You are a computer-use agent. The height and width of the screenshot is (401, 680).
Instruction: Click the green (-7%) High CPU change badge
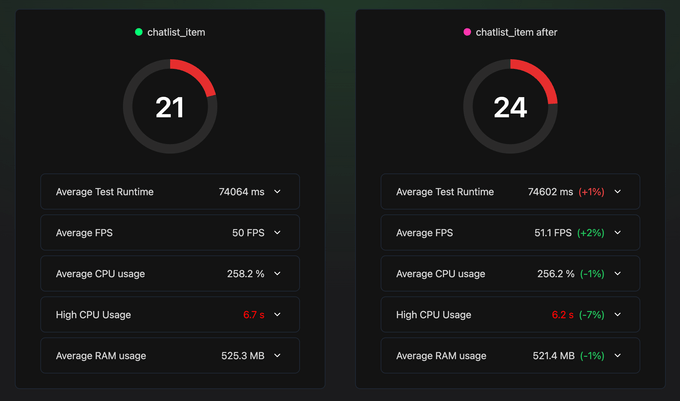pyautogui.click(x=592, y=314)
